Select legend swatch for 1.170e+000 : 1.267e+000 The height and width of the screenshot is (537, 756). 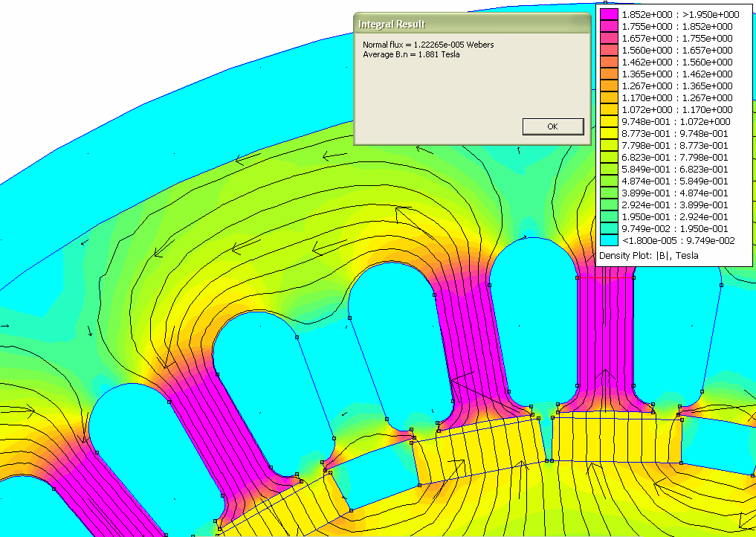coord(609,97)
